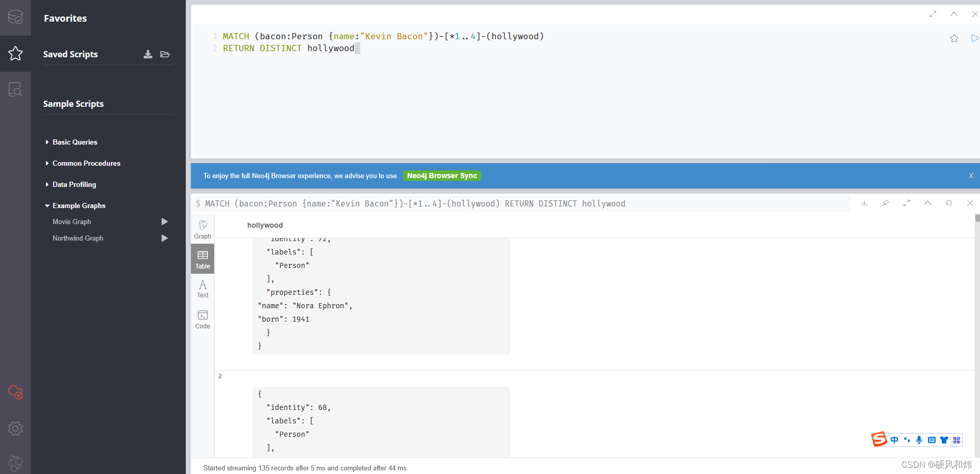Export saved scripts with the download icon
This screenshot has width=980, height=474.
pos(148,54)
